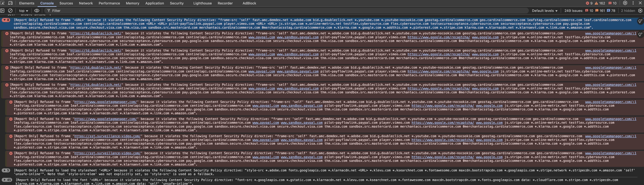Click the red error count badge showing 9
Screen dimensions: 644x185
pos(589,3)
